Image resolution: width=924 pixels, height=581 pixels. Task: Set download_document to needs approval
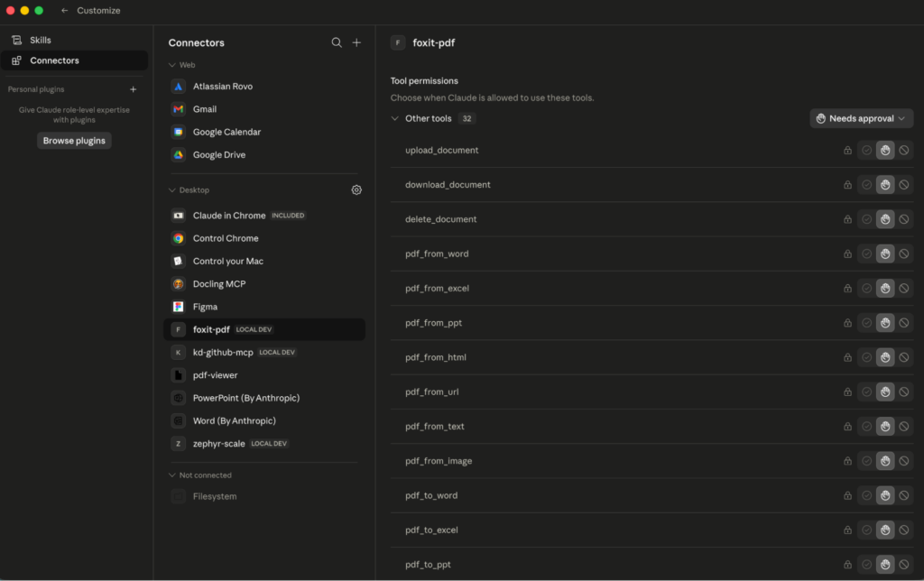[x=885, y=185]
